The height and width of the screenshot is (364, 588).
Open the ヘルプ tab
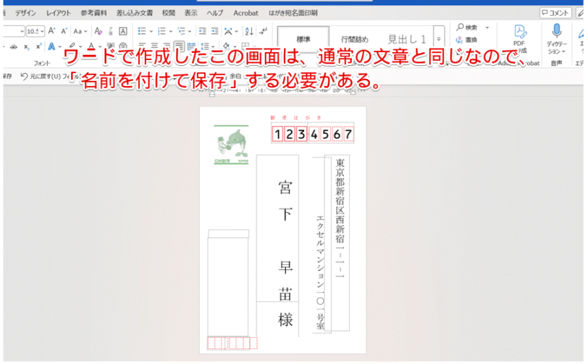[215, 13]
